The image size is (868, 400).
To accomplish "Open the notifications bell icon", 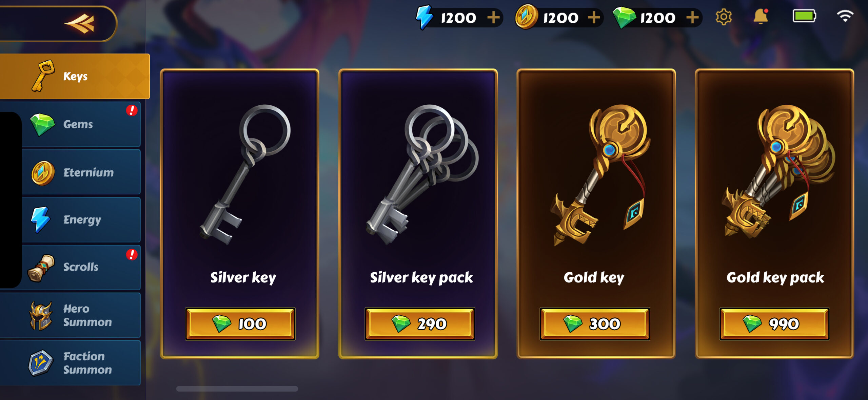I will (x=761, y=16).
